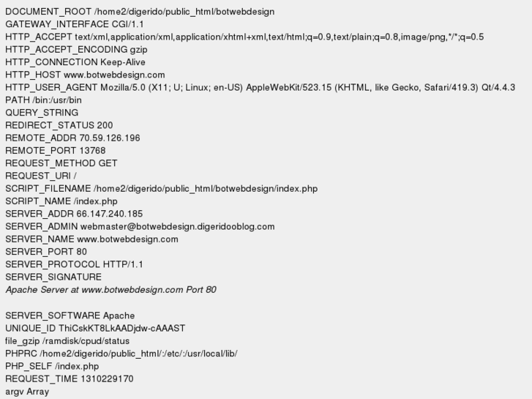Screen dimensions: 532x399
Task: Select the HTTP_ACCEPT header line
Action: click(x=244, y=37)
